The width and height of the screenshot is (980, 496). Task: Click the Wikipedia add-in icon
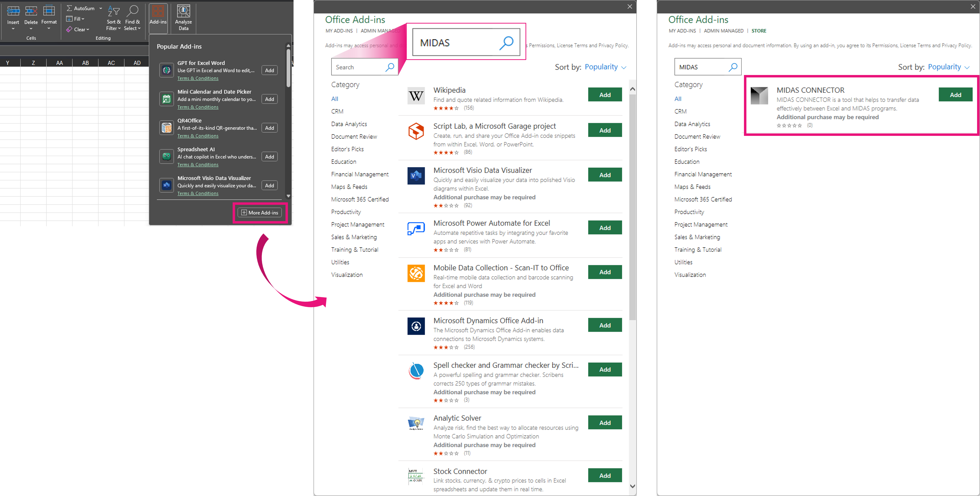pyautogui.click(x=416, y=96)
